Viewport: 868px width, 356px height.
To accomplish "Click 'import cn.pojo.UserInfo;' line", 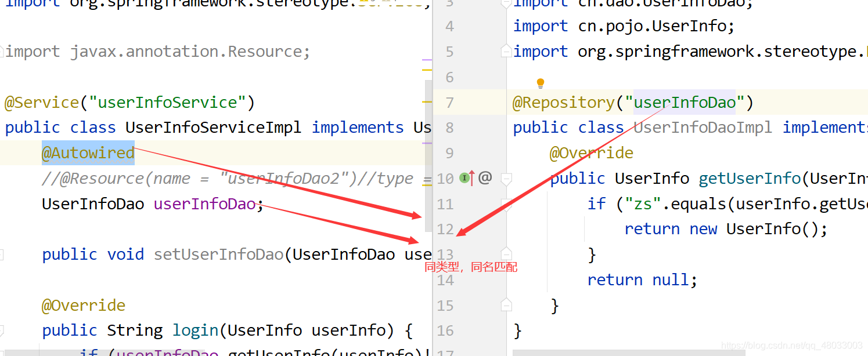I will pos(624,26).
